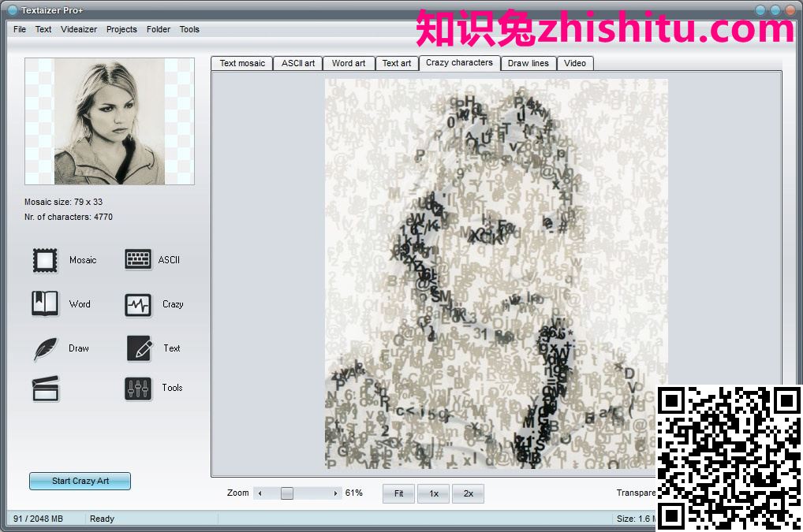Click the Mosaic label text
The height and width of the screenshot is (532, 803).
click(x=83, y=260)
